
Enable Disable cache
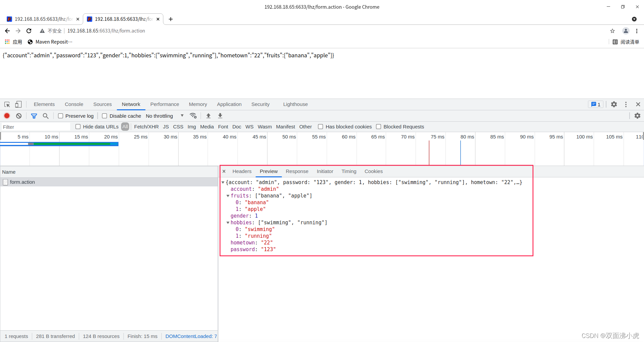click(x=104, y=116)
